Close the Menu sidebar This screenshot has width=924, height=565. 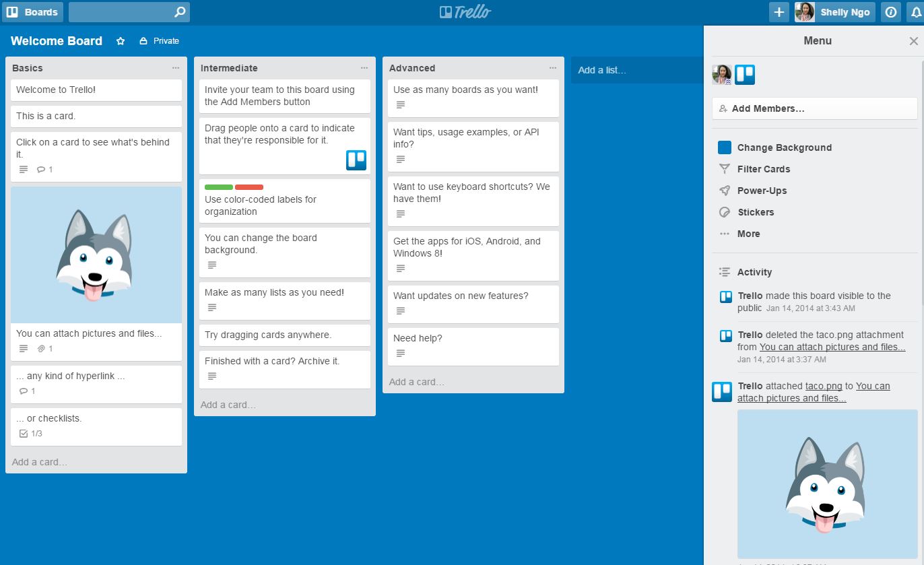(913, 41)
